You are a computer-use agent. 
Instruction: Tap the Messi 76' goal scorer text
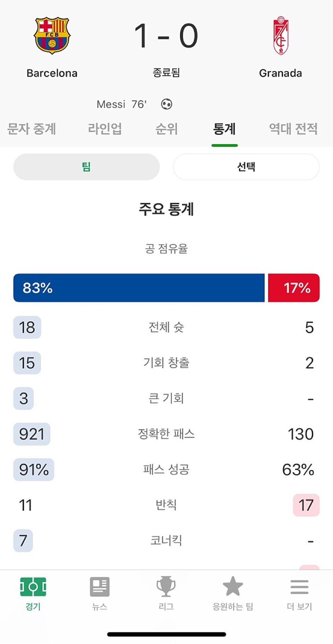(x=121, y=104)
